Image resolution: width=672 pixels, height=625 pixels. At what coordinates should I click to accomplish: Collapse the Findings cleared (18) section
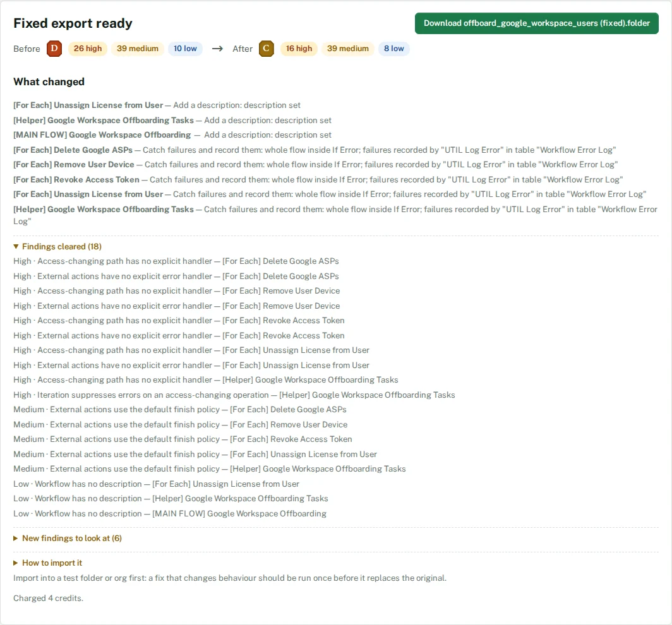tap(57, 246)
